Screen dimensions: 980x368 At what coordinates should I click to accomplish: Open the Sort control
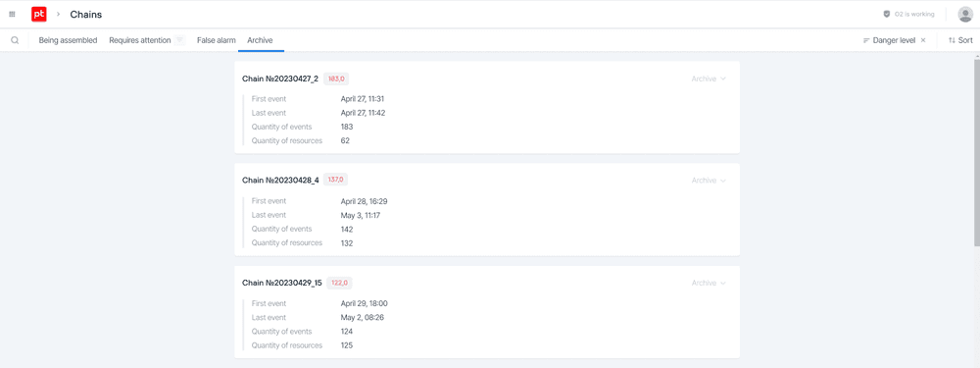point(960,40)
